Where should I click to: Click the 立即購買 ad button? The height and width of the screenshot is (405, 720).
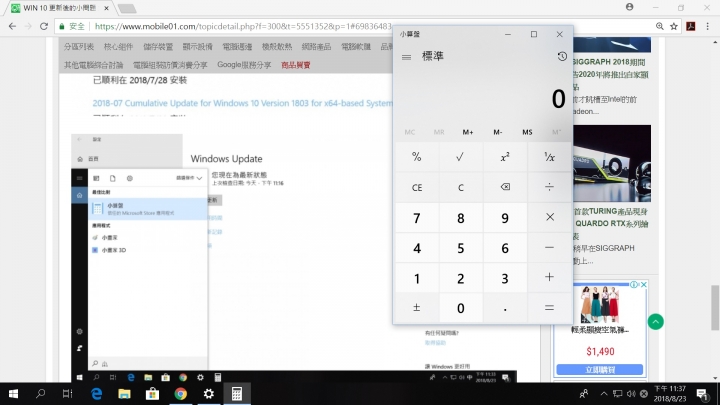click(x=600, y=370)
